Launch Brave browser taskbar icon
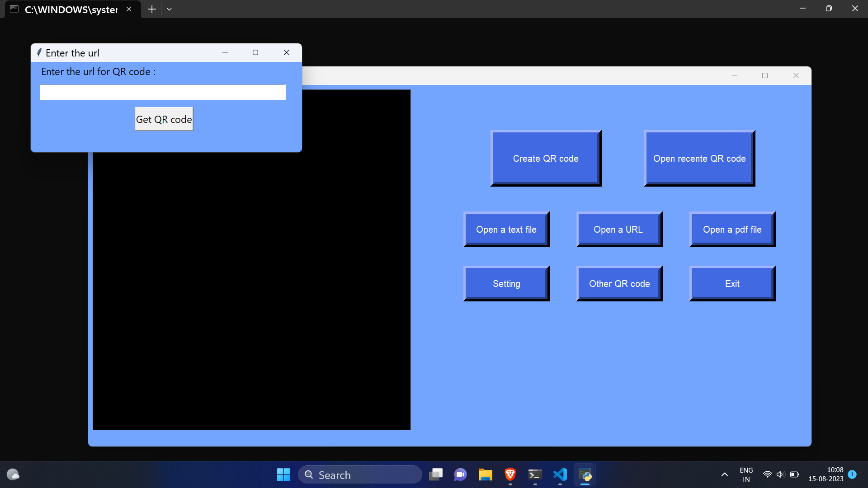868x488 pixels. pos(510,474)
